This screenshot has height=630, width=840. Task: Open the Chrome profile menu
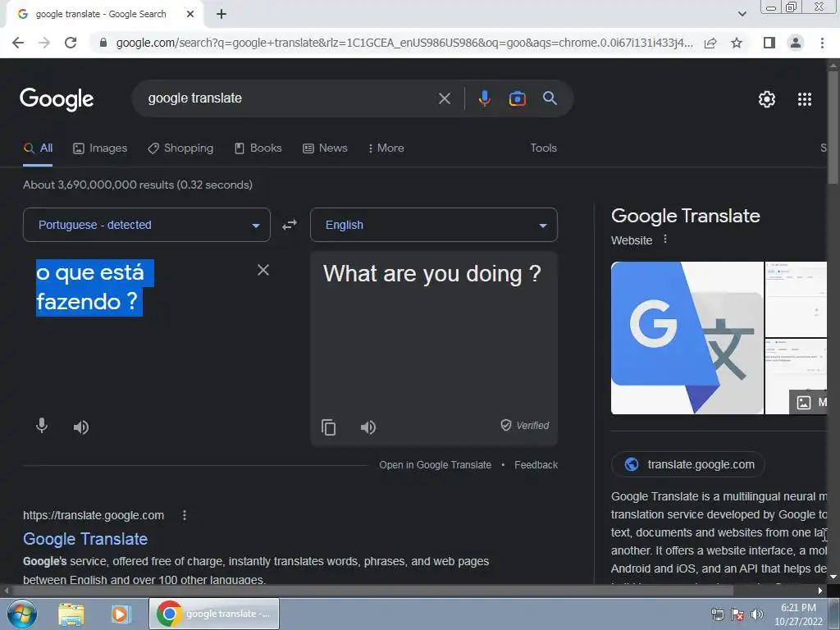[796, 43]
